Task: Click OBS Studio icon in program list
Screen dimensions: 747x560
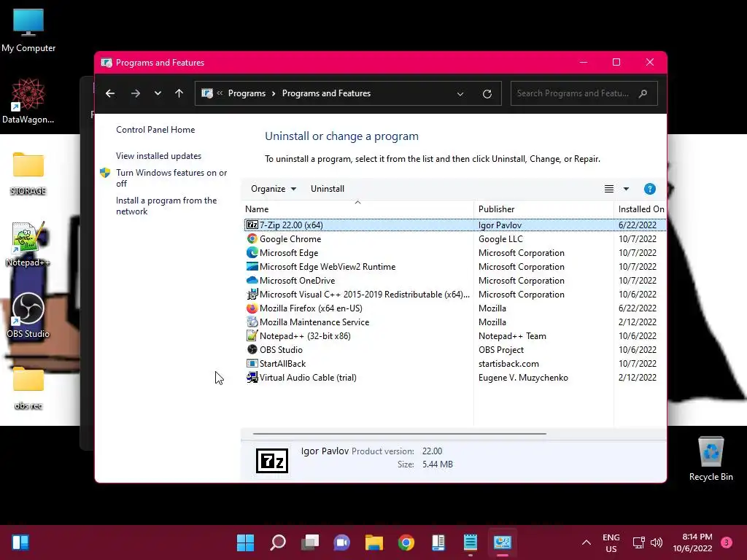Action: tap(252, 349)
